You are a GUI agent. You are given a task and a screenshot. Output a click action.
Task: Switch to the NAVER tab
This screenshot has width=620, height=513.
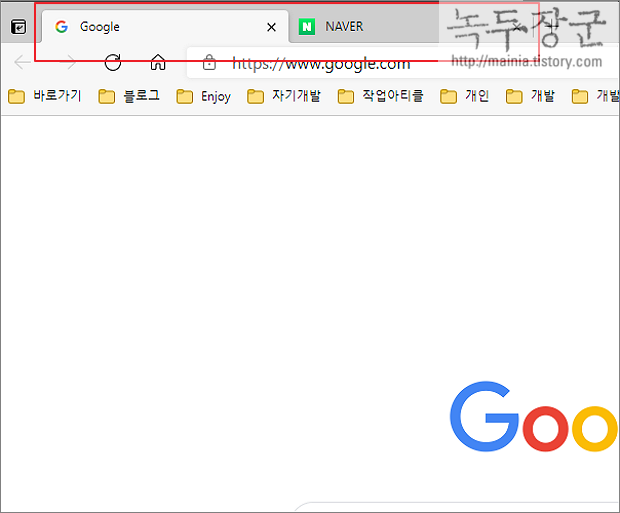[410, 27]
